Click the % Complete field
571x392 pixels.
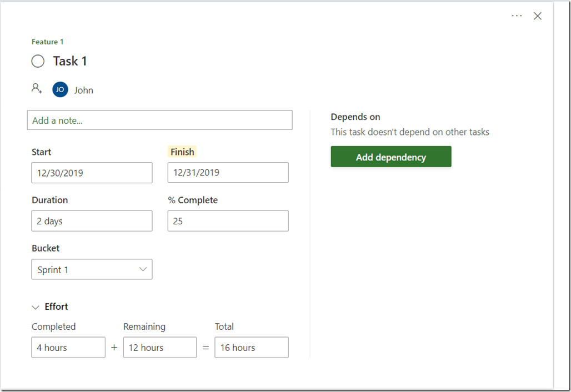(228, 221)
